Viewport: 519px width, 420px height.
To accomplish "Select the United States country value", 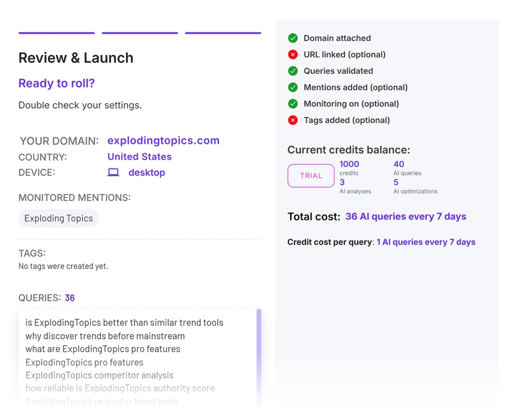I will (139, 156).
